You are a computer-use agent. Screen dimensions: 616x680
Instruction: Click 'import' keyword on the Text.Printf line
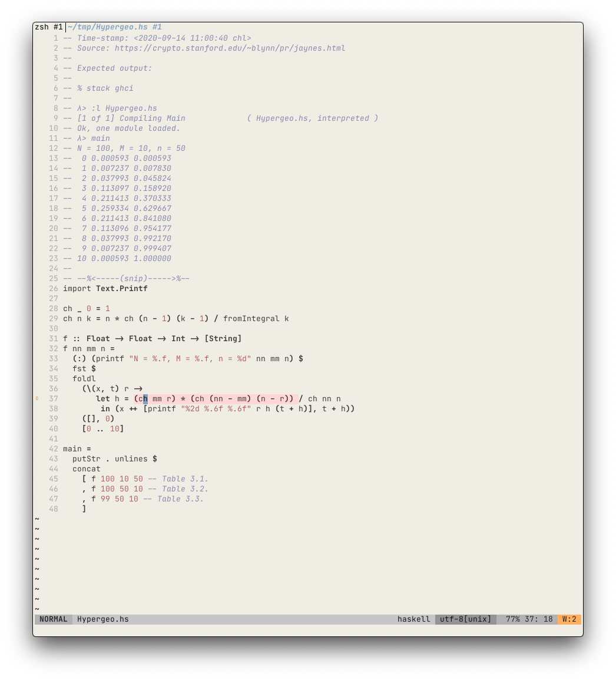77,289
